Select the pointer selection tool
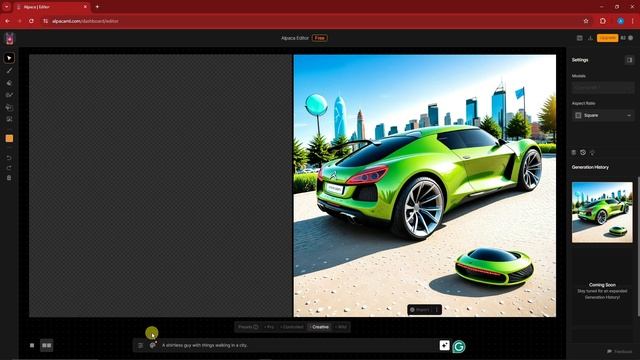The height and width of the screenshot is (360, 640). [9, 58]
